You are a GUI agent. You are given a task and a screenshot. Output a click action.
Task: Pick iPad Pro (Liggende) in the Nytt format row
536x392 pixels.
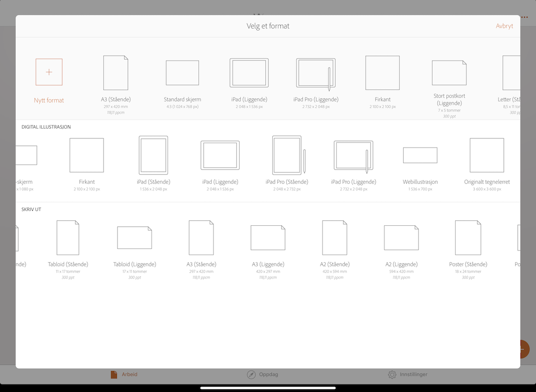click(316, 84)
